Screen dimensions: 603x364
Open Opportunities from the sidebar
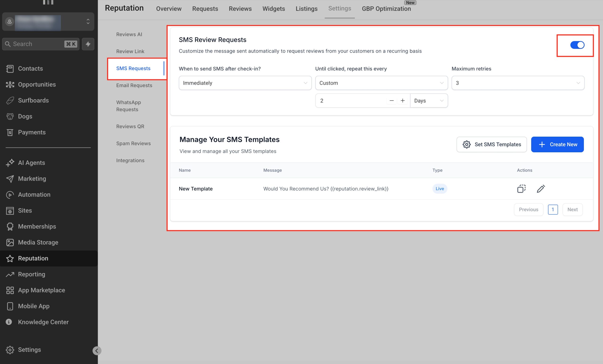pyautogui.click(x=37, y=84)
